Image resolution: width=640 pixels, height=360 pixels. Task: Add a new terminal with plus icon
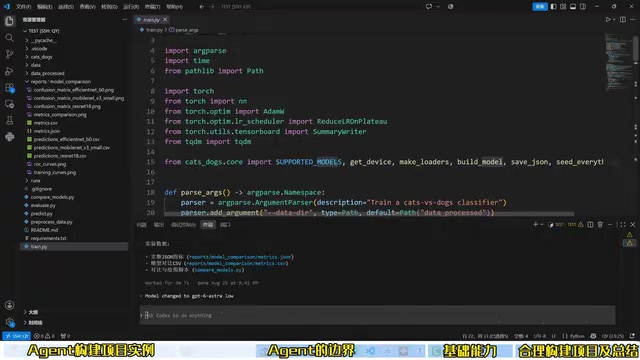[536, 224]
